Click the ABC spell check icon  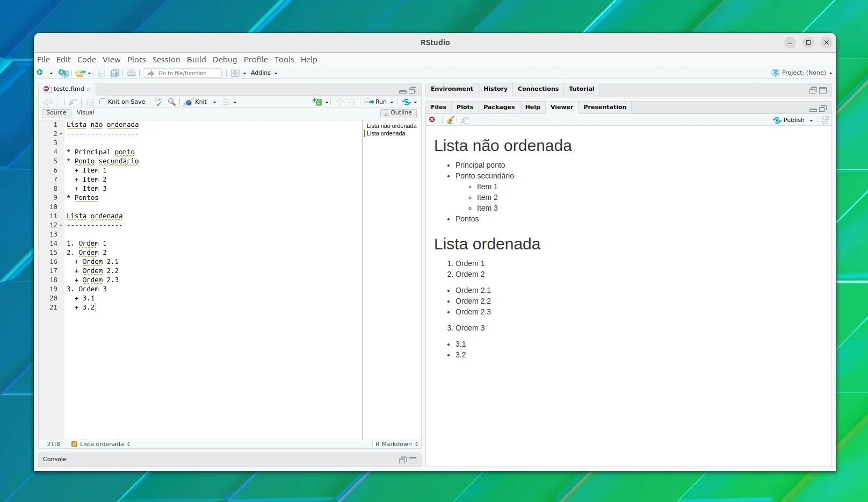[158, 102]
